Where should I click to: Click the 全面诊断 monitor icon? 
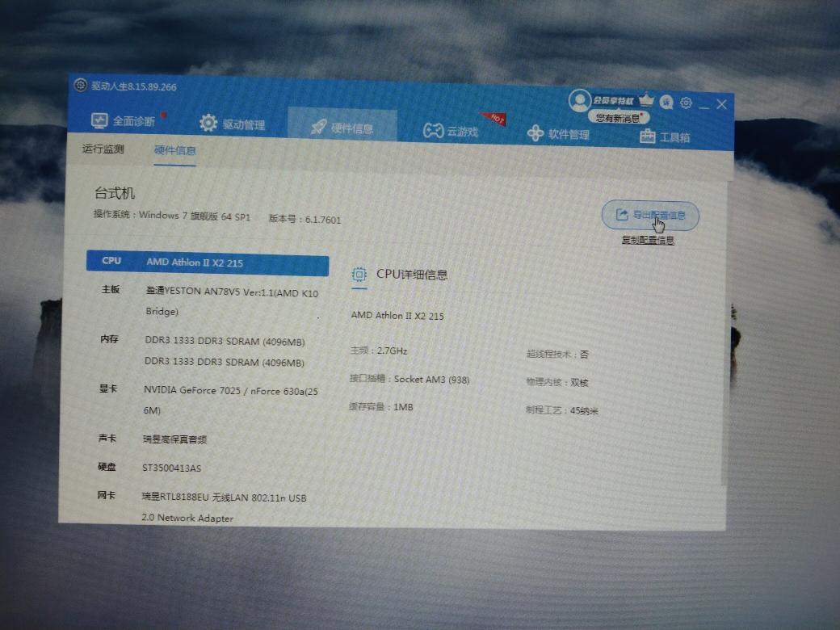pos(99,121)
